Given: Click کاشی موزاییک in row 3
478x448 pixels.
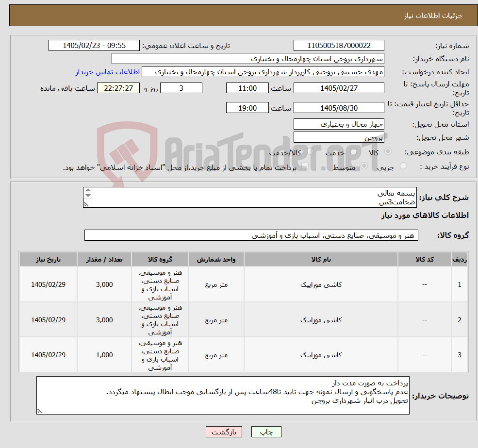Looking at the screenshot, I should 321,355.
